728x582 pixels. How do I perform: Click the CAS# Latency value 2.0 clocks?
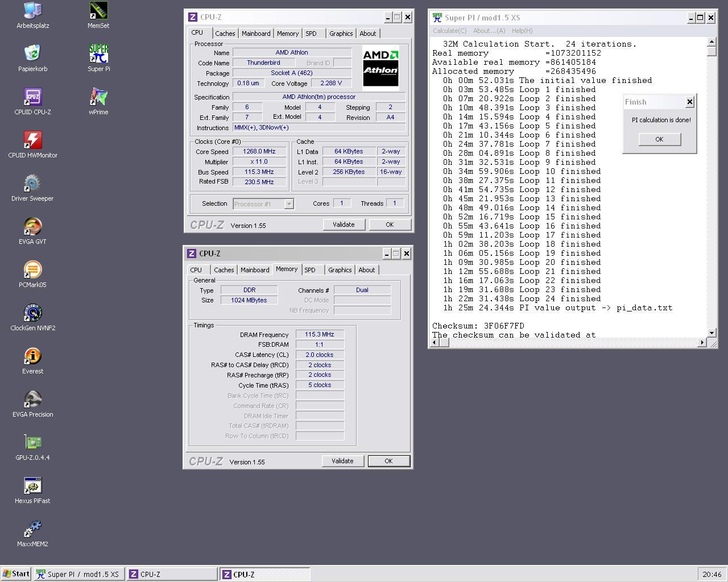pyautogui.click(x=320, y=355)
